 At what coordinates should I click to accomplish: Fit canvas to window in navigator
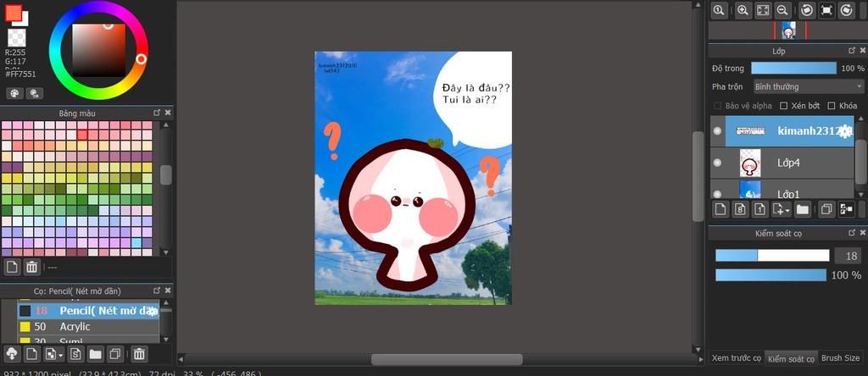tap(763, 10)
